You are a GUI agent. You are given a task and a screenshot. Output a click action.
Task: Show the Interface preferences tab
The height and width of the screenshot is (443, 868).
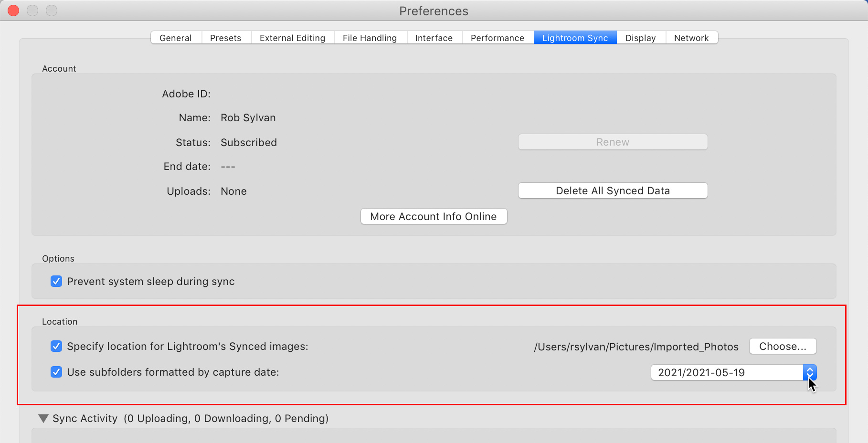point(434,38)
